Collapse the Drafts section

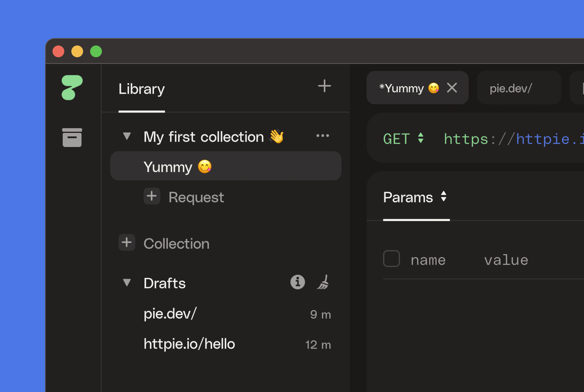126,282
